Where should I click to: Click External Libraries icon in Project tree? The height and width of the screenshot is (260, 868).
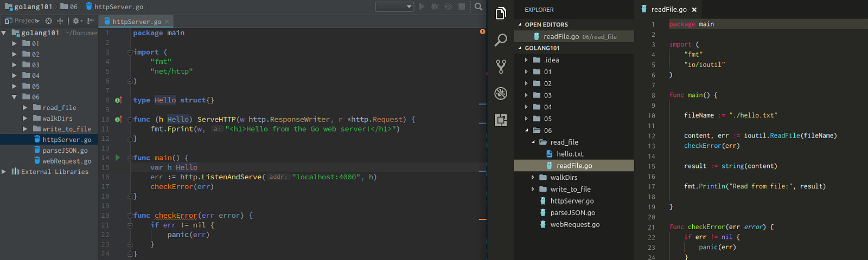point(15,171)
